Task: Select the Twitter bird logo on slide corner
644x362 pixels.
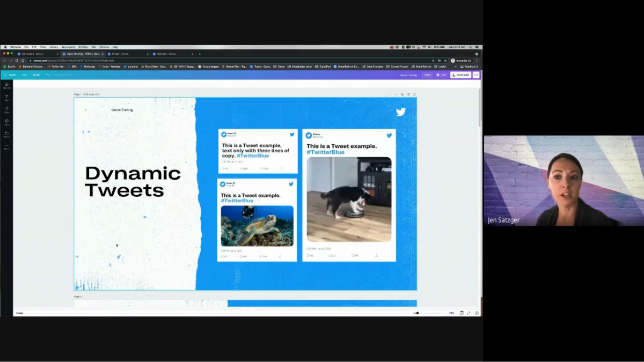Action: (400, 112)
